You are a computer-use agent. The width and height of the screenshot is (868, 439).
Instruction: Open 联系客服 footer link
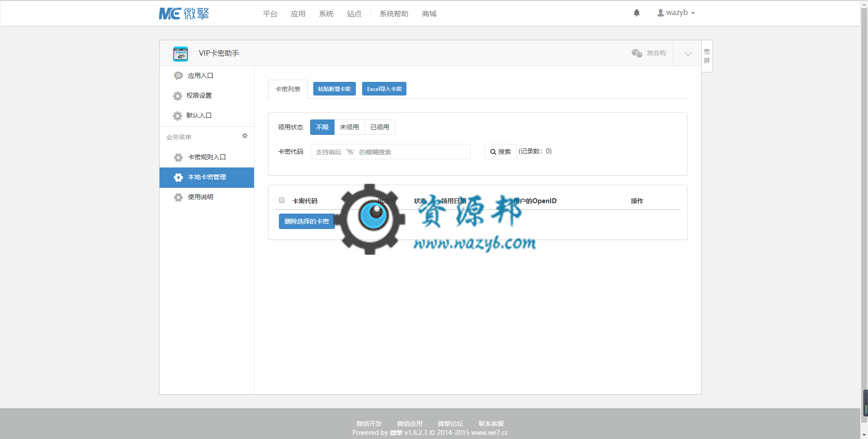coord(491,424)
